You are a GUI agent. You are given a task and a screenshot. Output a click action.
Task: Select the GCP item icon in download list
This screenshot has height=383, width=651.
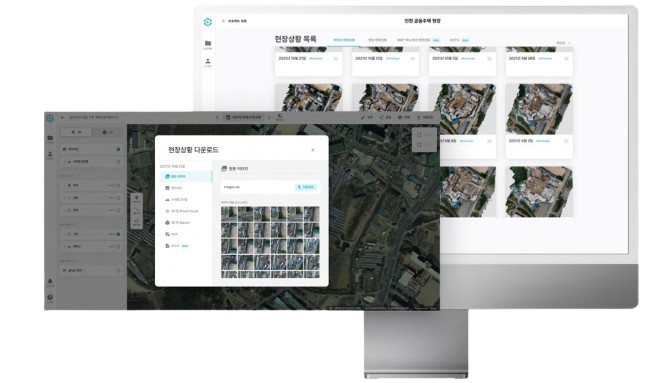[167, 234]
